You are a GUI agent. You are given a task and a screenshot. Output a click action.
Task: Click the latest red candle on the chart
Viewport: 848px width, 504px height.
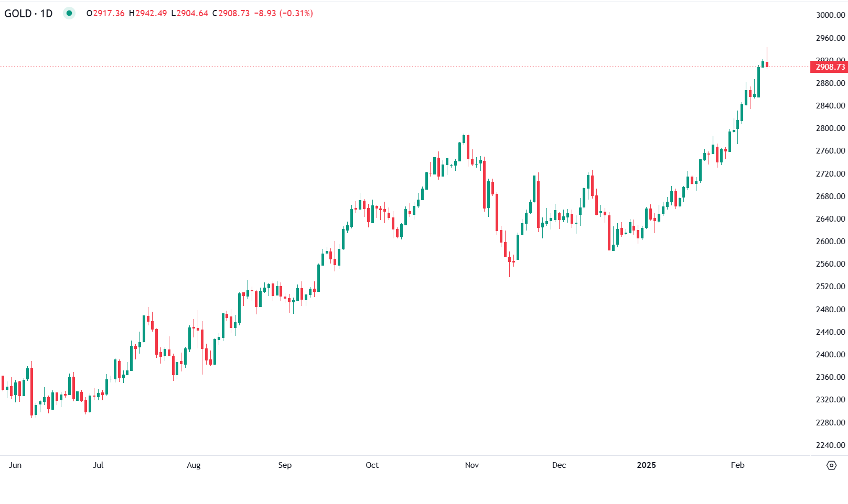point(767,64)
